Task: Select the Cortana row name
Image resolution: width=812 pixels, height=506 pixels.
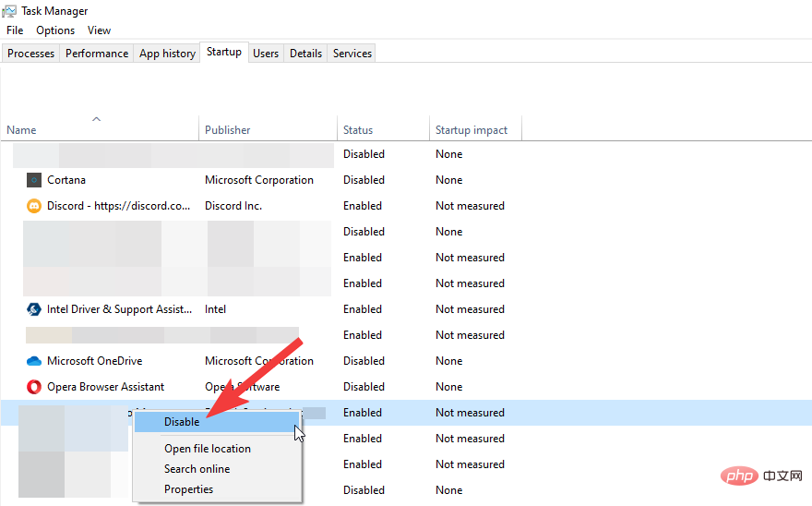Action: [66, 180]
